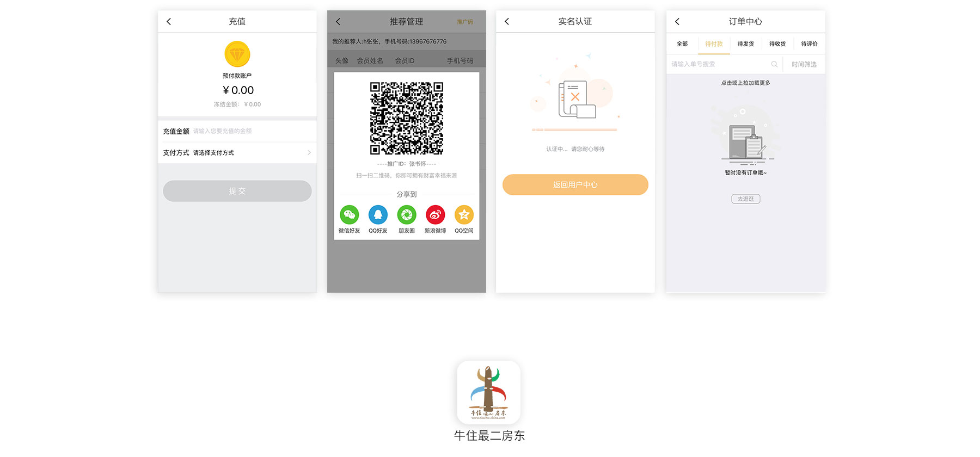Click the 推广ID 张书怀 text
Viewport: 980px width, 457px height.
point(407,164)
